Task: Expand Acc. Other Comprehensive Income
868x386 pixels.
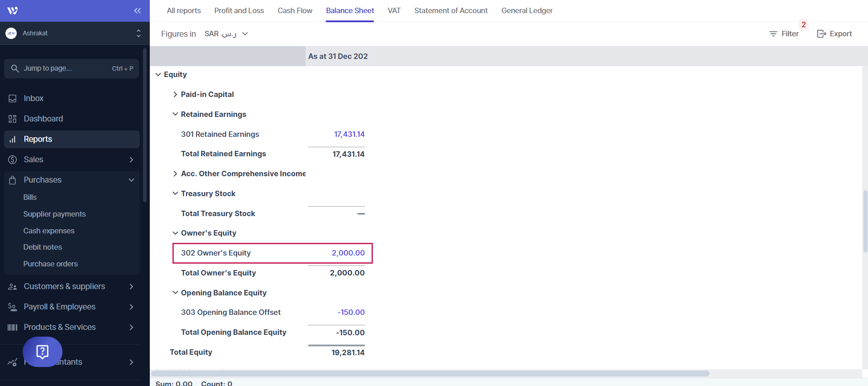Action: pyautogui.click(x=175, y=174)
